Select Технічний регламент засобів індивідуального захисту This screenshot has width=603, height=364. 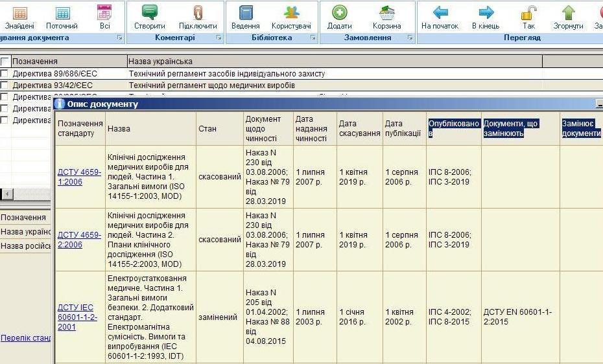[x=227, y=73]
